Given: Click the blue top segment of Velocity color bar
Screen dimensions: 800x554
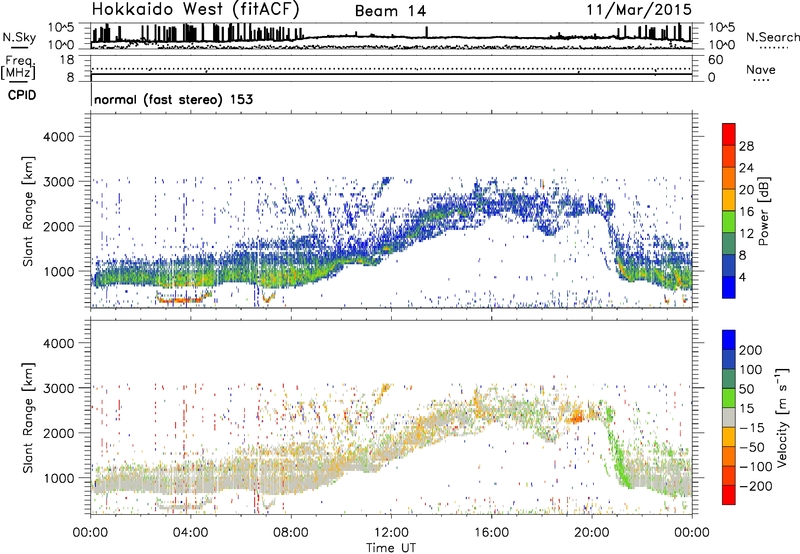Looking at the screenshot, I should (729, 340).
